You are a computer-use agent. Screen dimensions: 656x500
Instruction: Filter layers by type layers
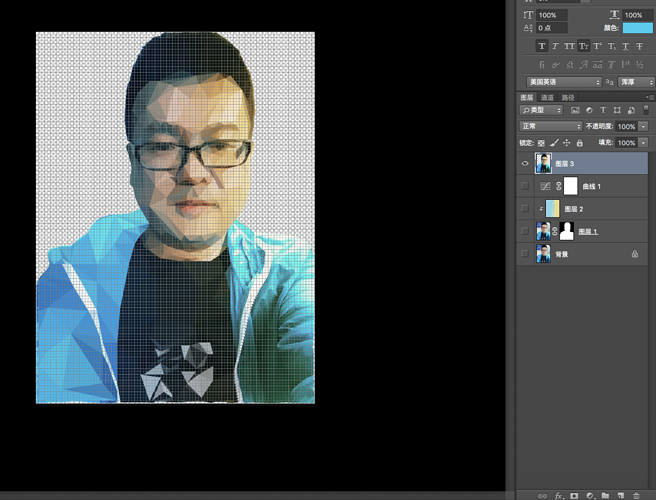click(603, 110)
